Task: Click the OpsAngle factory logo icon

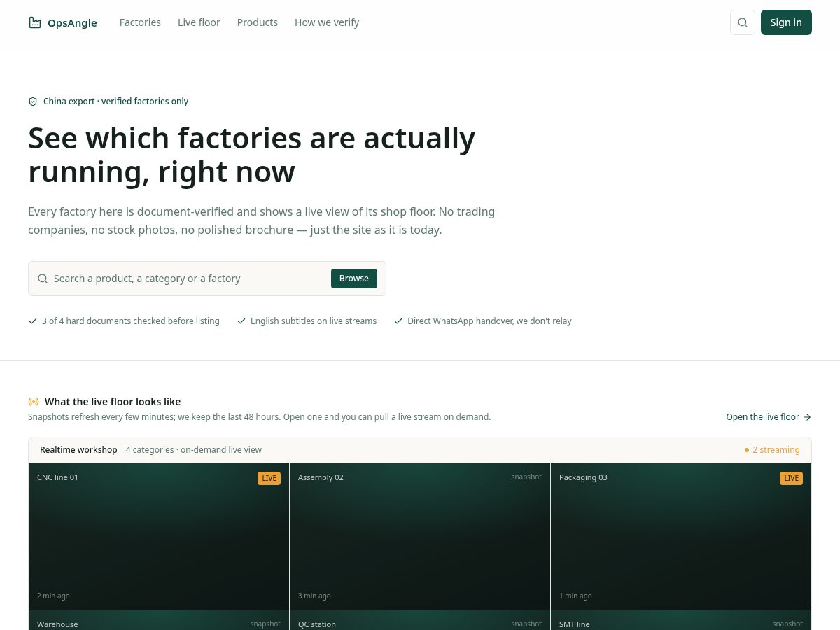Action: 35,22
